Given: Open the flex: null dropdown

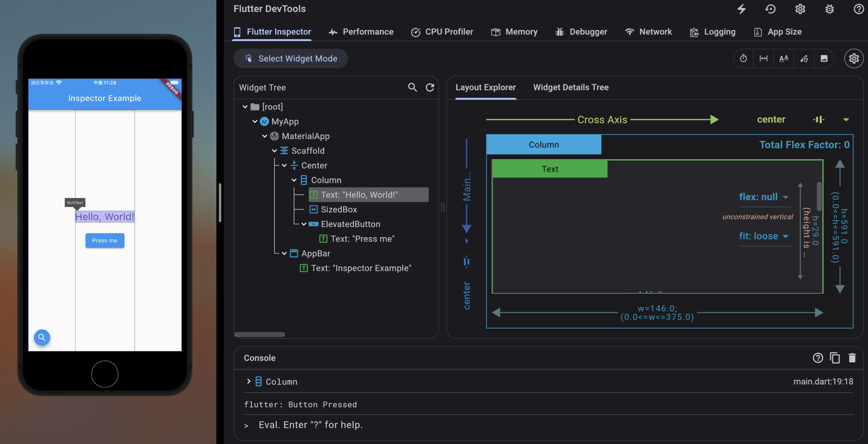Looking at the screenshot, I should (763, 197).
